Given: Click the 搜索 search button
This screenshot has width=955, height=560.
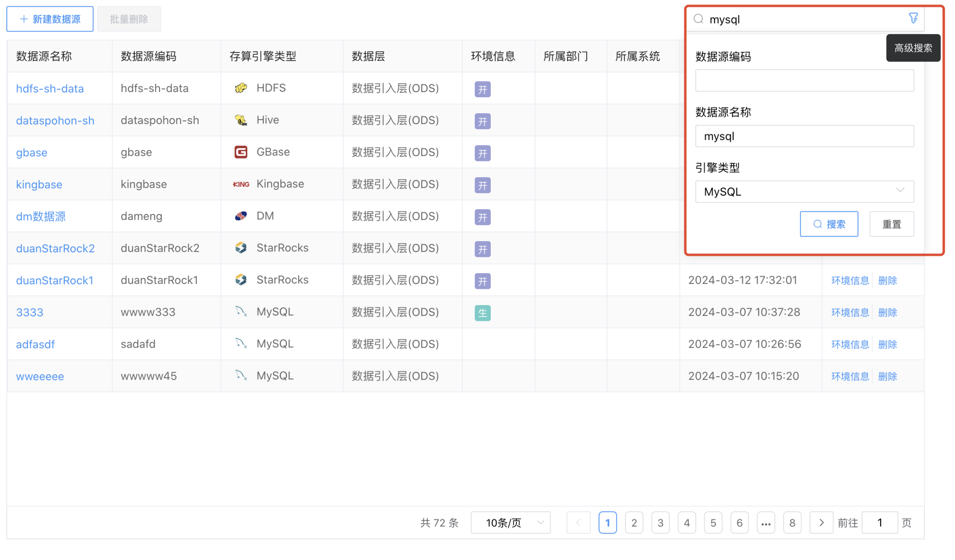Looking at the screenshot, I should [x=829, y=224].
